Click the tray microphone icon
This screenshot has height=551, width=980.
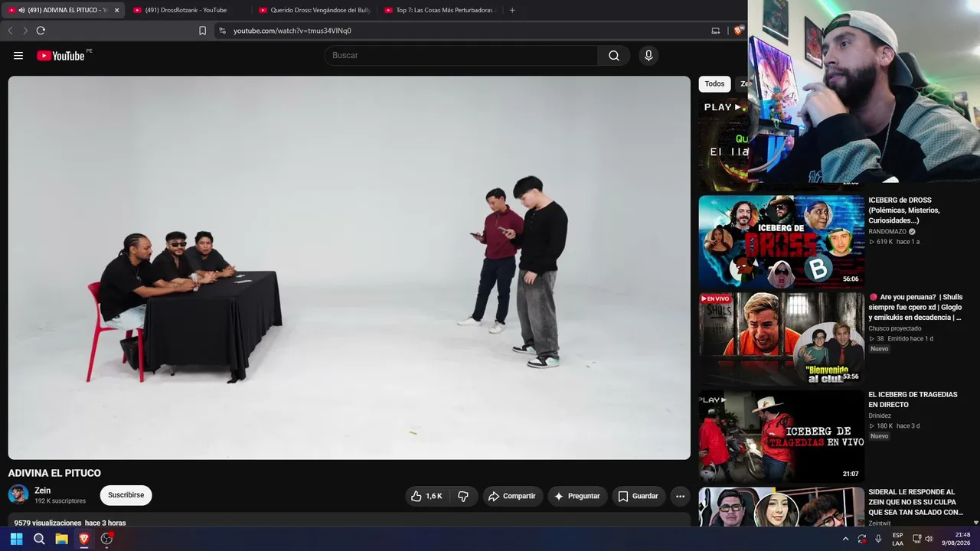pyautogui.click(x=878, y=539)
